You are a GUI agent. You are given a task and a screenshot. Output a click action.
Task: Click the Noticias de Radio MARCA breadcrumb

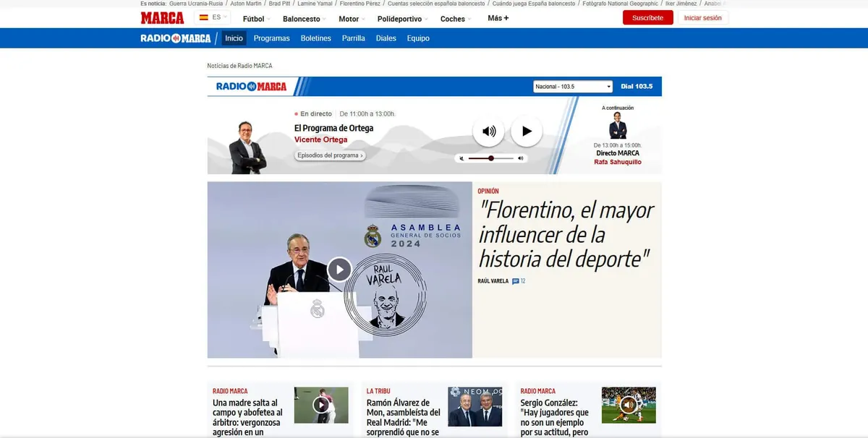click(x=239, y=66)
